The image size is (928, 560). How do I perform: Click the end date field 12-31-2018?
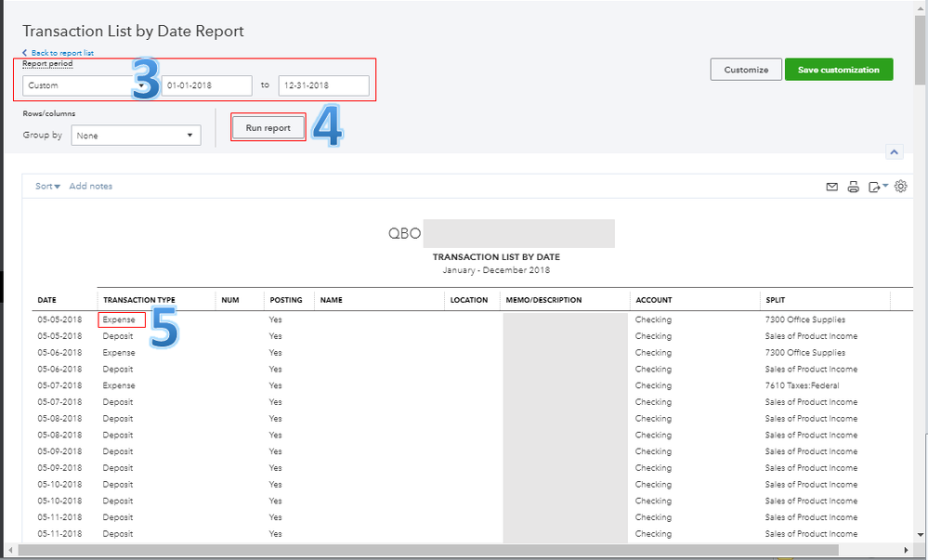coord(323,85)
